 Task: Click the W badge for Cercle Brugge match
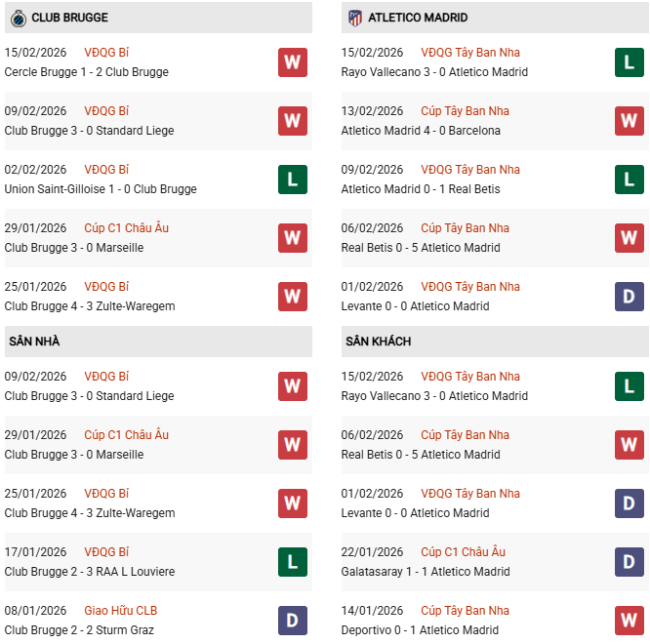(x=292, y=62)
